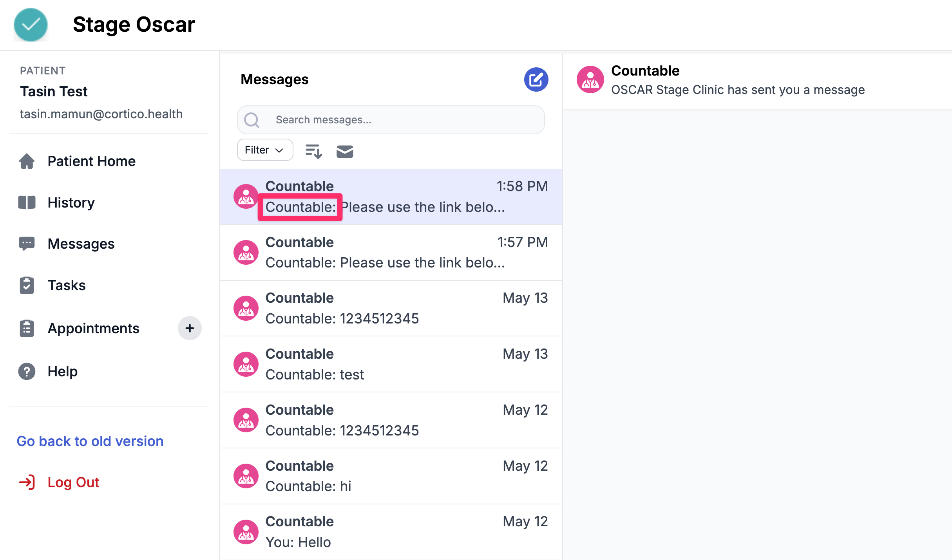Click the Countable avatar in conversation header

[x=590, y=80]
